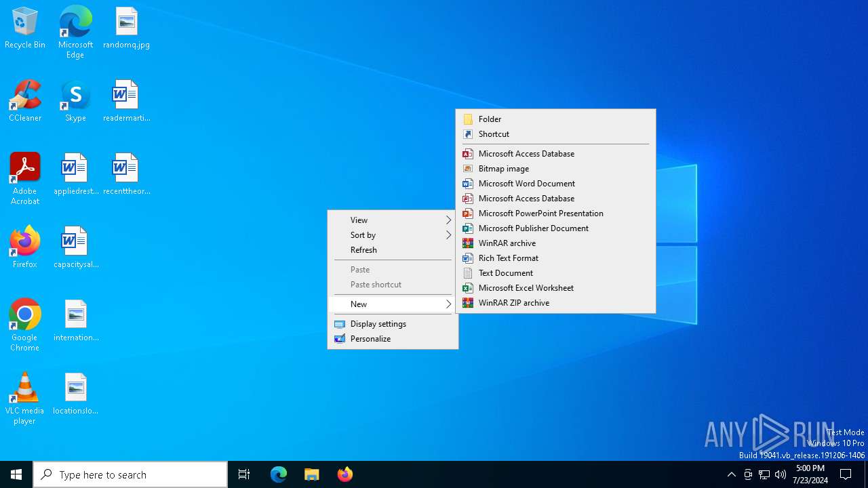Create a new Text Document

coord(555,273)
